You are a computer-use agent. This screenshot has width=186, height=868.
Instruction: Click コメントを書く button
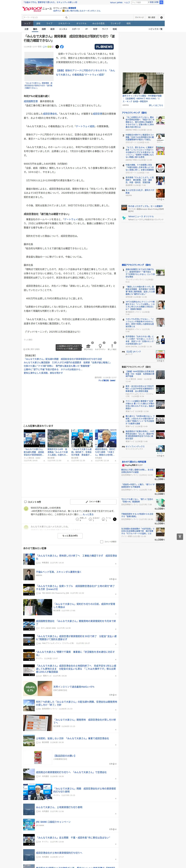pos(93,502)
